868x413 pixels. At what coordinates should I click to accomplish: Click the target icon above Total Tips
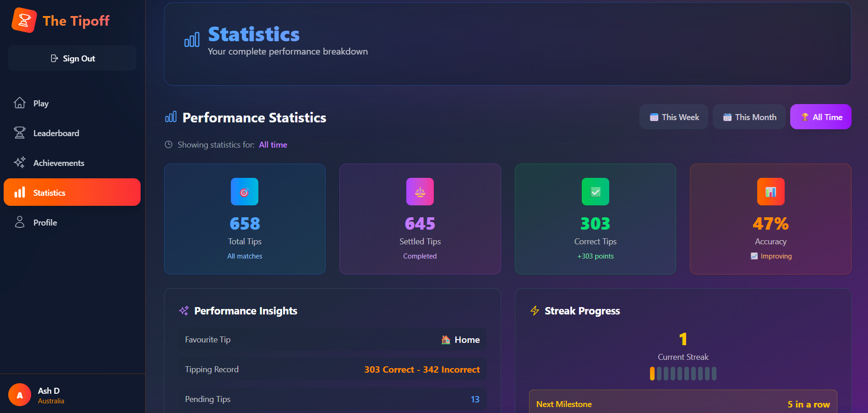point(245,192)
